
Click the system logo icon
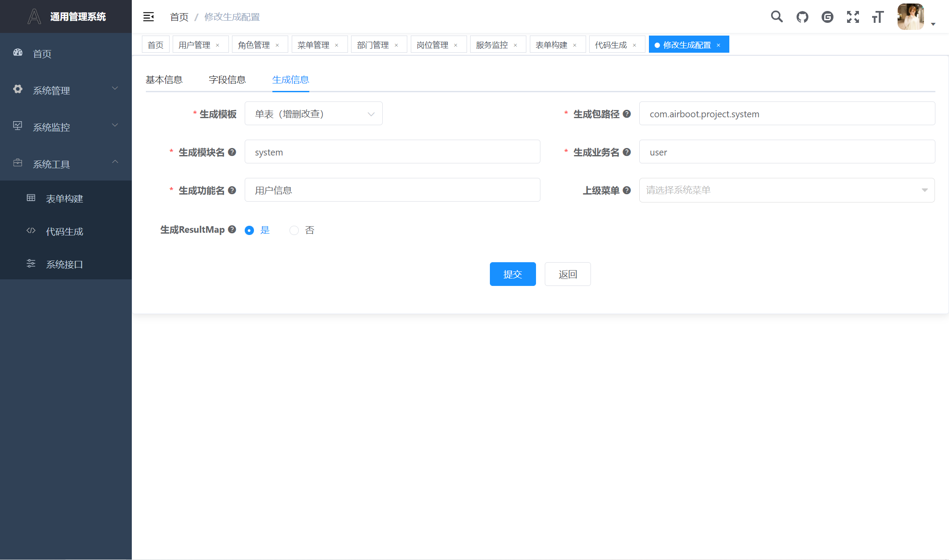tap(34, 17)
